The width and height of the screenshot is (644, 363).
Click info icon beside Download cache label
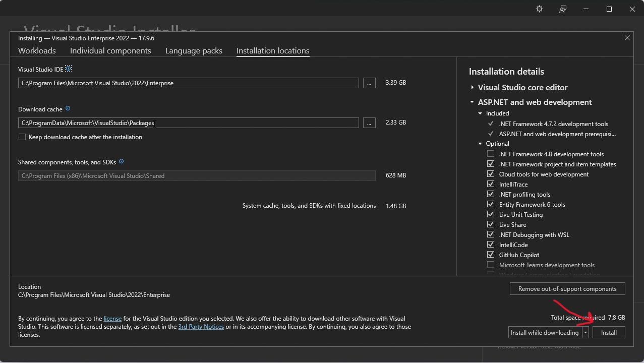click(68, 108)
